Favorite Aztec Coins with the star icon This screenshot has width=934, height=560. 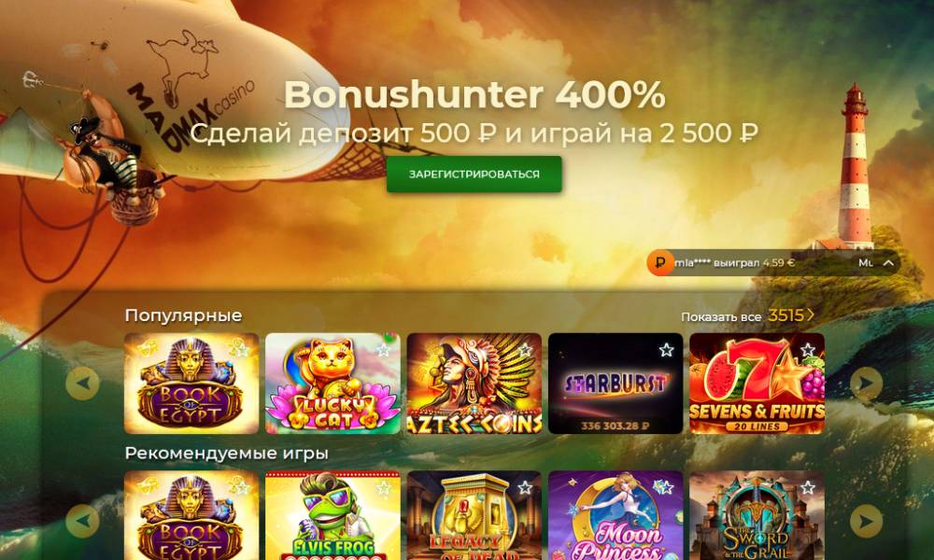(525, 350)
